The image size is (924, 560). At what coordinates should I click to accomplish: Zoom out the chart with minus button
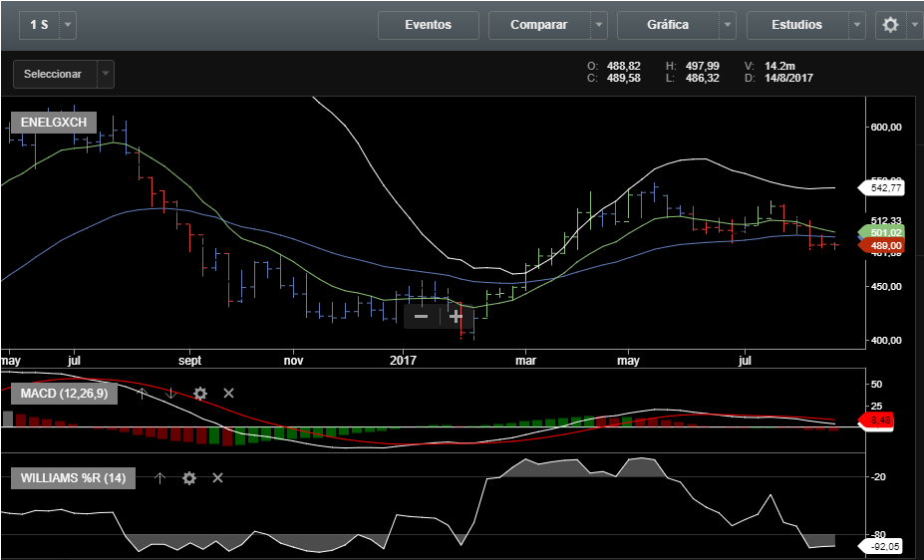click(x=421, y=316)
